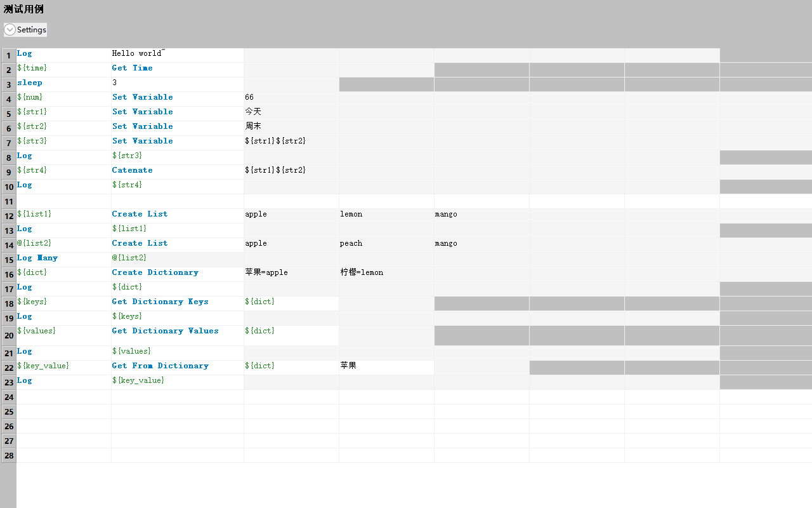This screenshot has width=812, height=508.
Task: Click the Log keyword in row 1
Action: click(x=63, y=55)
